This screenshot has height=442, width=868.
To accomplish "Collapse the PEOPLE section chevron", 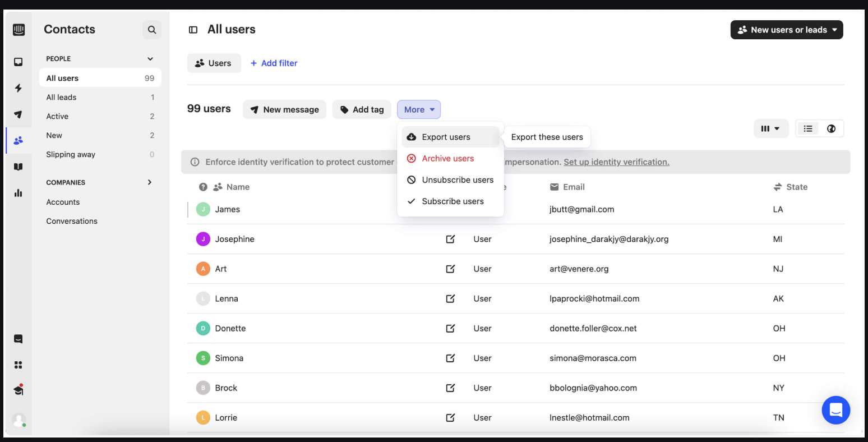I will [150, 59].
